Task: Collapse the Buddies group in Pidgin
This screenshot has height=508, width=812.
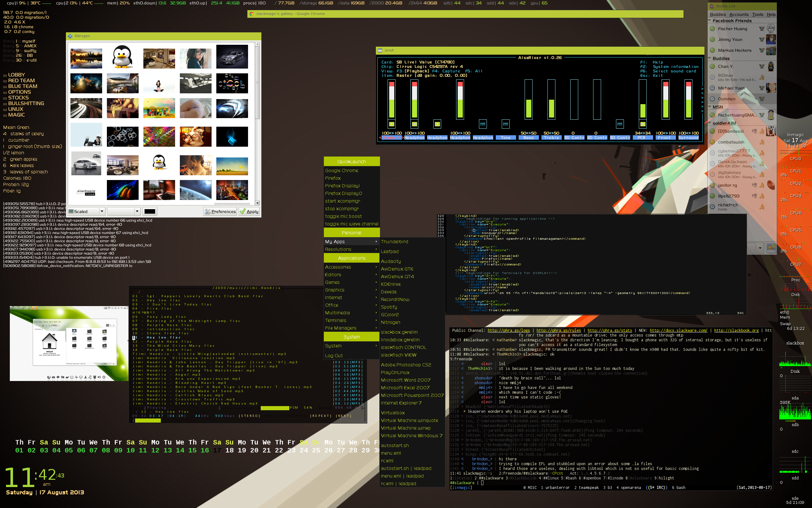Action: (710, 58)
